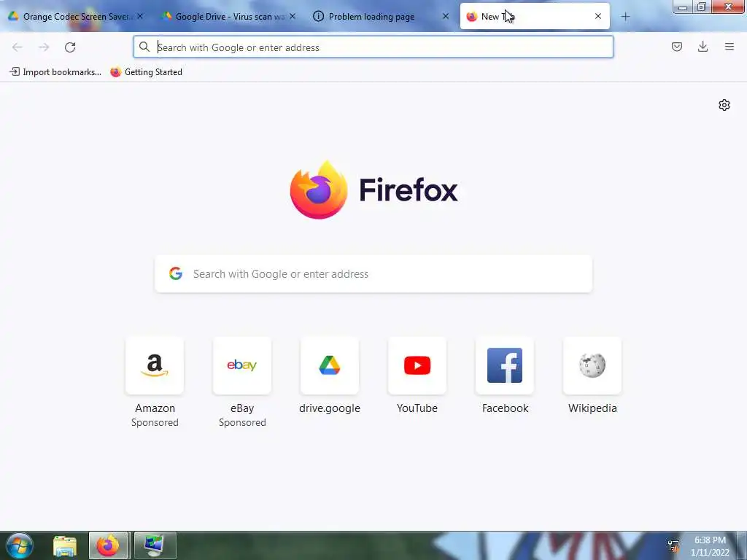Open the Downloads panel icon

tap(703, 47)
